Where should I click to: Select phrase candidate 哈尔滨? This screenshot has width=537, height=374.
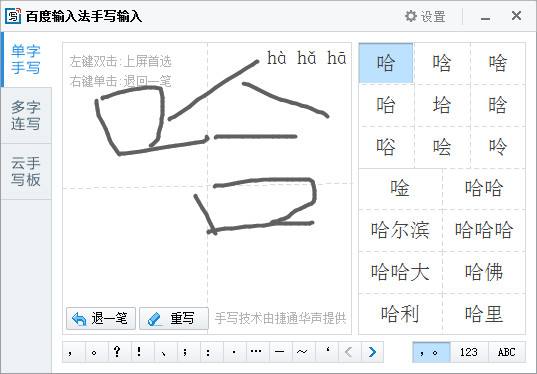point(400,230)
